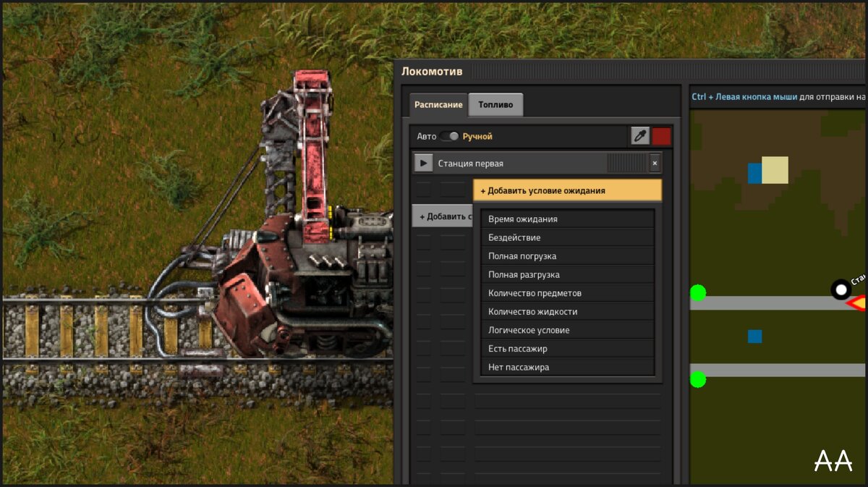
Task: Click the lower blue square on the minimap
Action: [754, 336]
